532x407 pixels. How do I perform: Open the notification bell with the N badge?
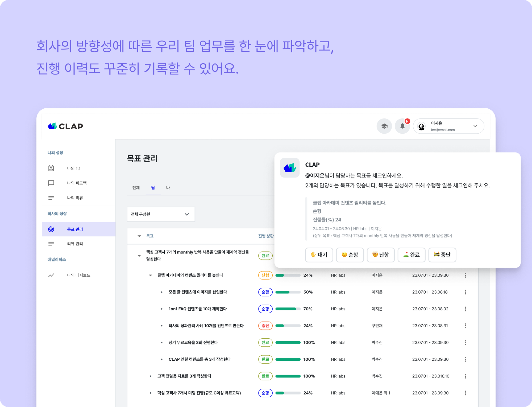tap(402, 126)
